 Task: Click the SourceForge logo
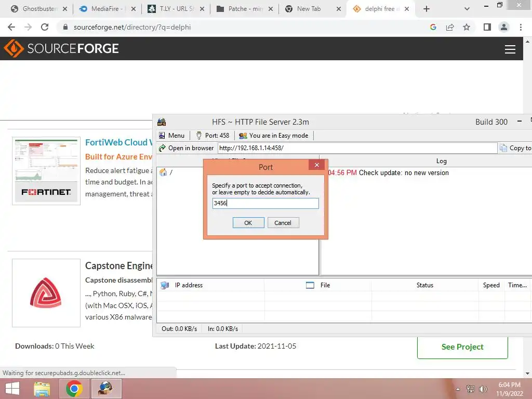click(x=61, y=48)
